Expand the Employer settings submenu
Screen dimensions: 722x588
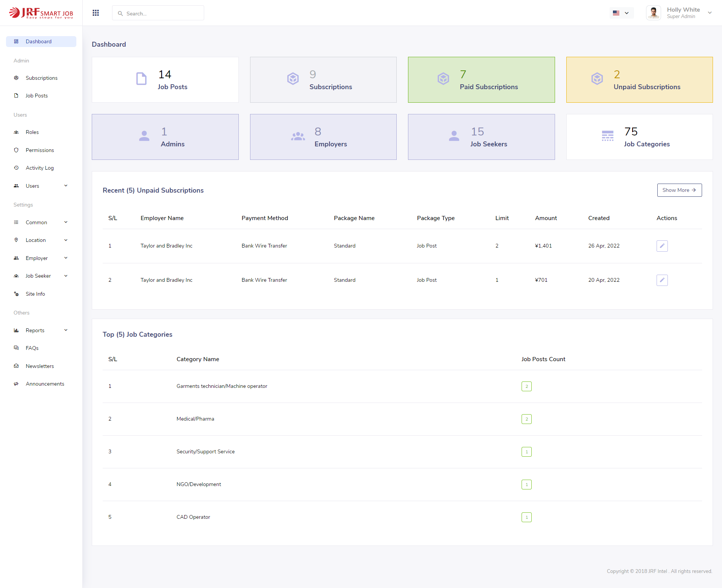pos(66,258)
